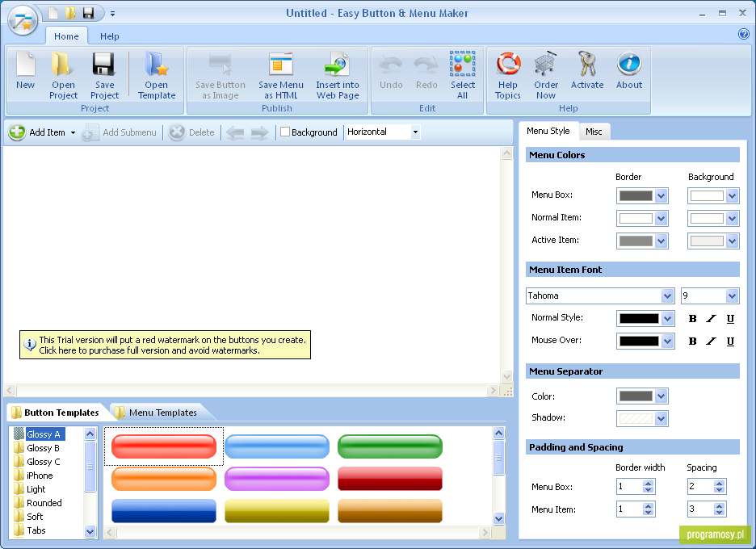Click the Undo arrow icon
Image resolution: width=756 pixels, height=549 pixels.
(391, 65)
